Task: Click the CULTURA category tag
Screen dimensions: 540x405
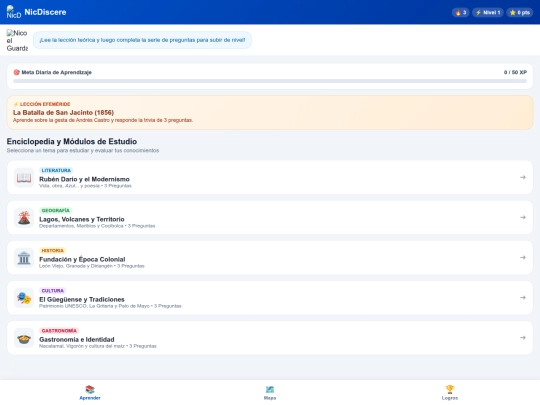Action: pyautogui.click(x=52, y=291)
